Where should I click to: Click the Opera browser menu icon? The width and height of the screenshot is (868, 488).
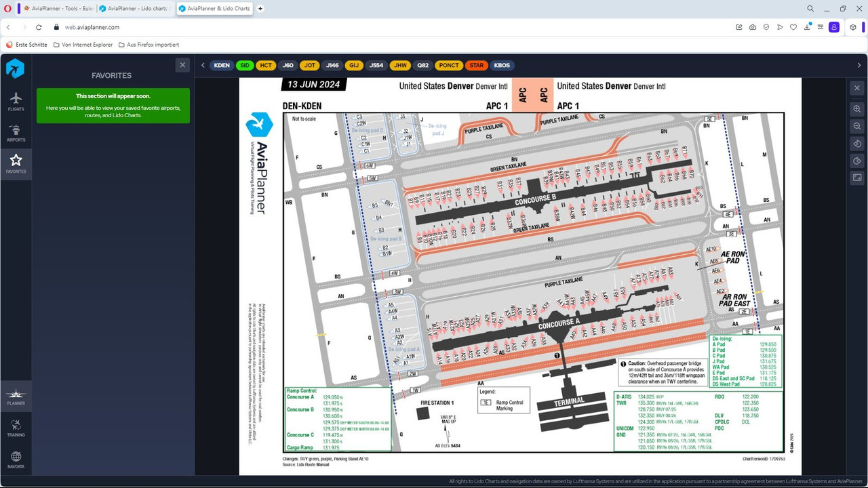[7, 9]
